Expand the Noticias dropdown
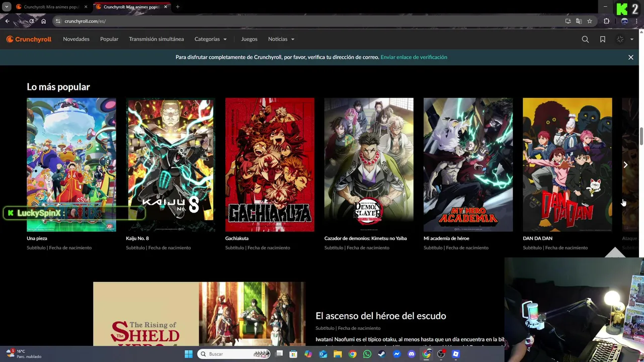 281,39
